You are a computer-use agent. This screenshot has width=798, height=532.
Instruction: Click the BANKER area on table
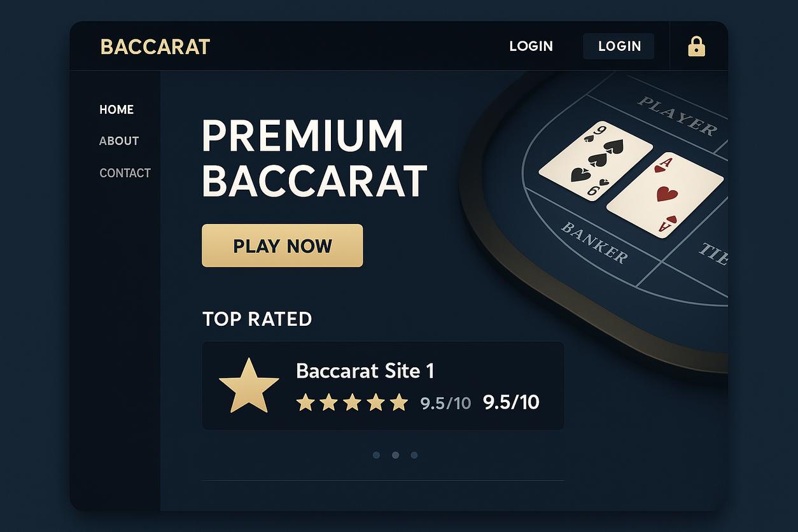[x=594, y=242]
